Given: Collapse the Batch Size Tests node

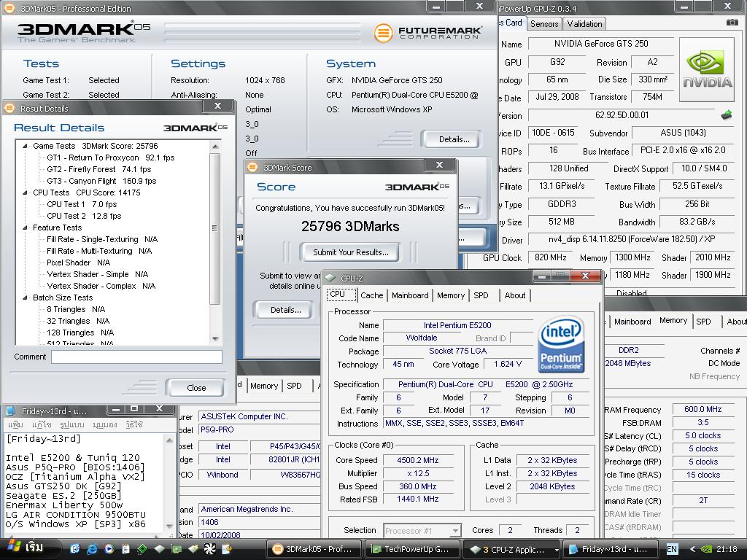Looking at the screenshot, I should (25, 297).
